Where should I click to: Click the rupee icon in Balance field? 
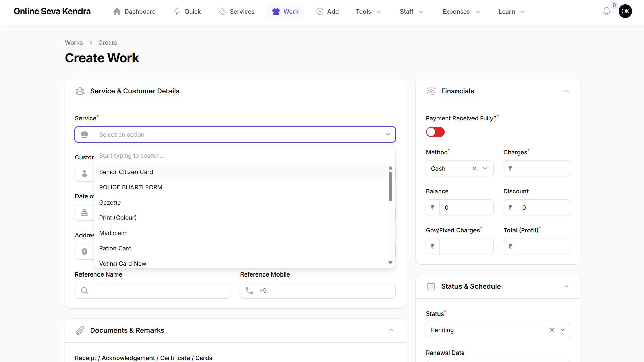(432, 208)
